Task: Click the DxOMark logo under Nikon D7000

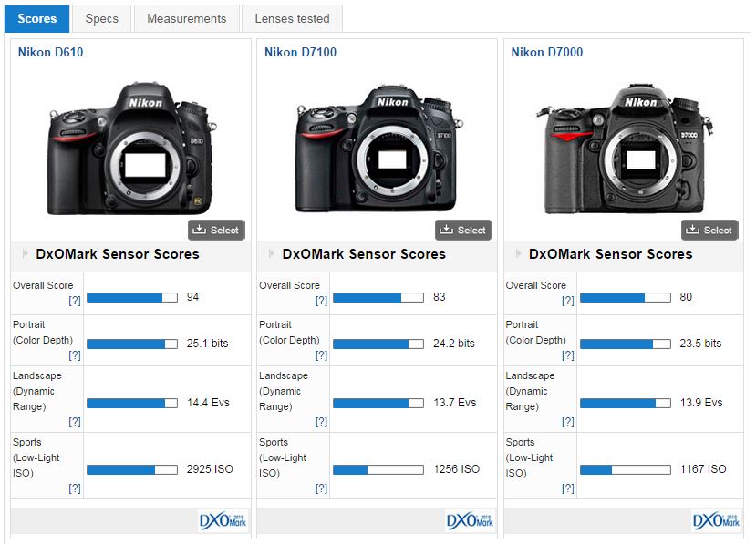Action: [x=716, y=521]
